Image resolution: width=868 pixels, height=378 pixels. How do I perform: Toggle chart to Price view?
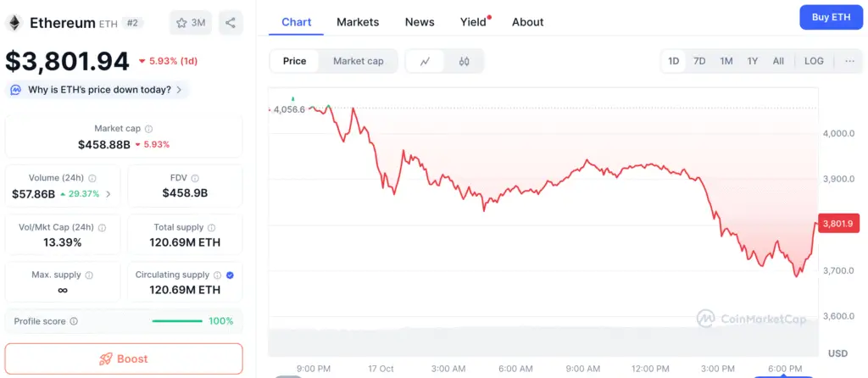click(x=295, y=61)
